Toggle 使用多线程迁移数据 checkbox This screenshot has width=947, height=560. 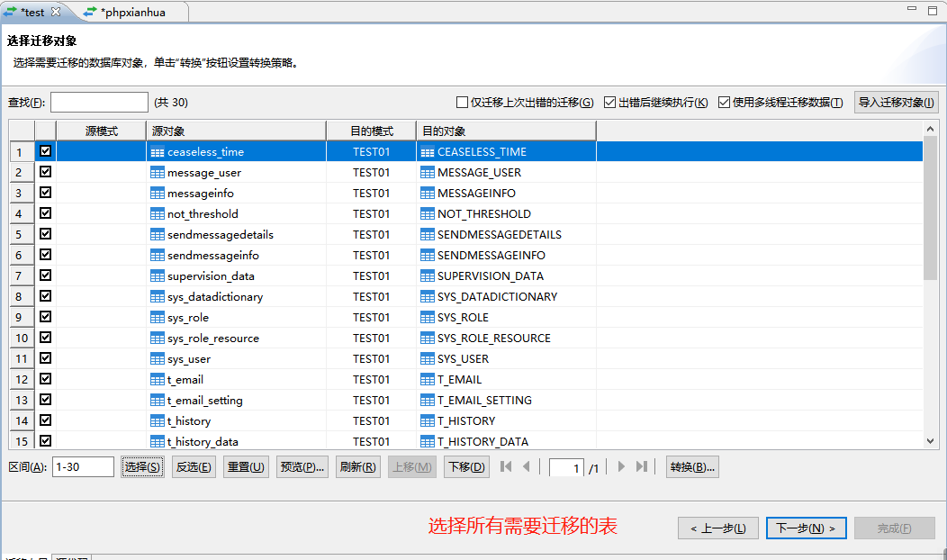725,102
